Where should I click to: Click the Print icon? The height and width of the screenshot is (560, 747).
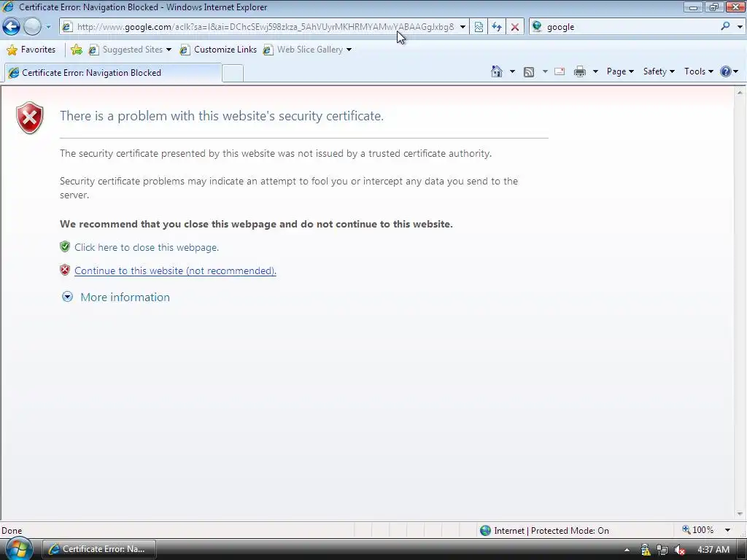tap(580, 72)
